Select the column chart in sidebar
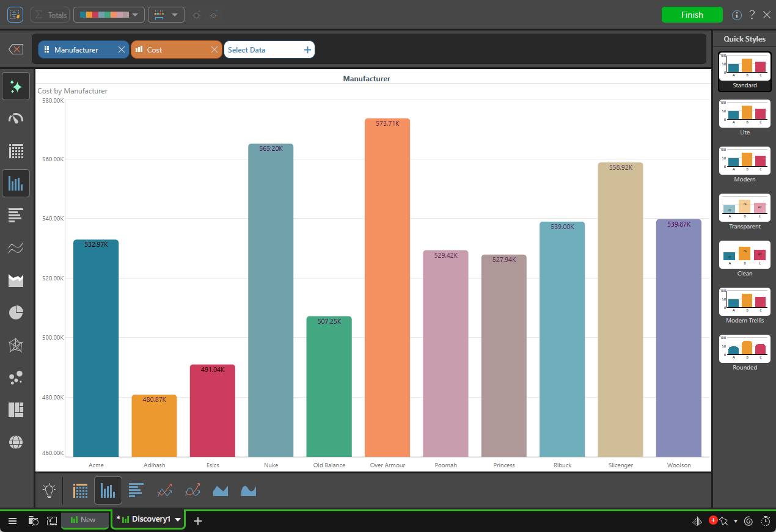This screenshot has width=776, height=532. (16, 183)
